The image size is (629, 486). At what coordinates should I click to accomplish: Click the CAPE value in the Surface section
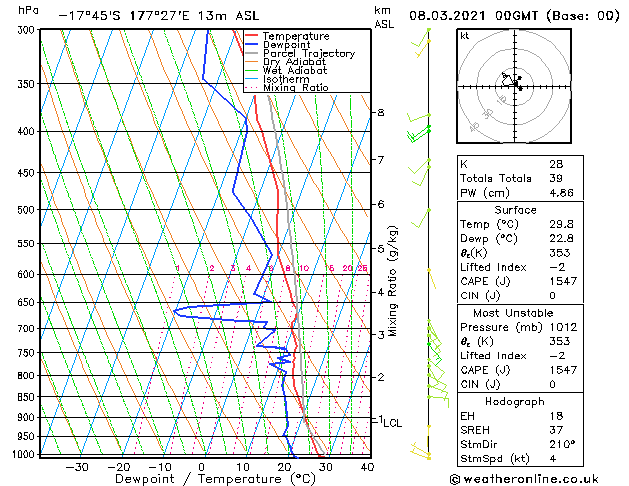click(563, 281)
